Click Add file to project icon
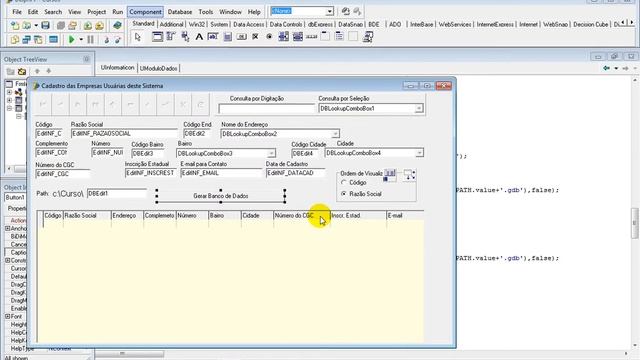The width and height of the screenshot is (640, 360). pyautogui.click(x=88, y=26)
